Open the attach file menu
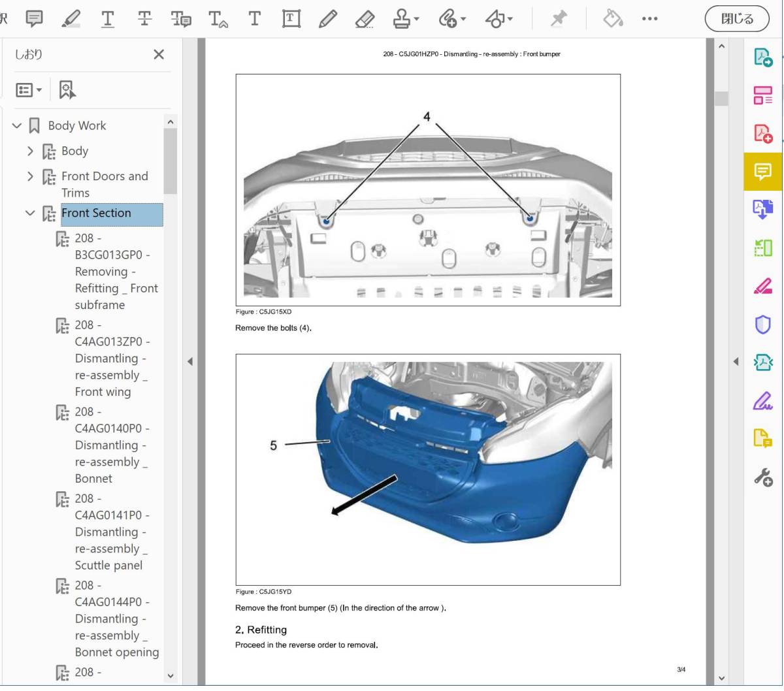This screenshot has height=691, width=784. [x=452, y=19]
